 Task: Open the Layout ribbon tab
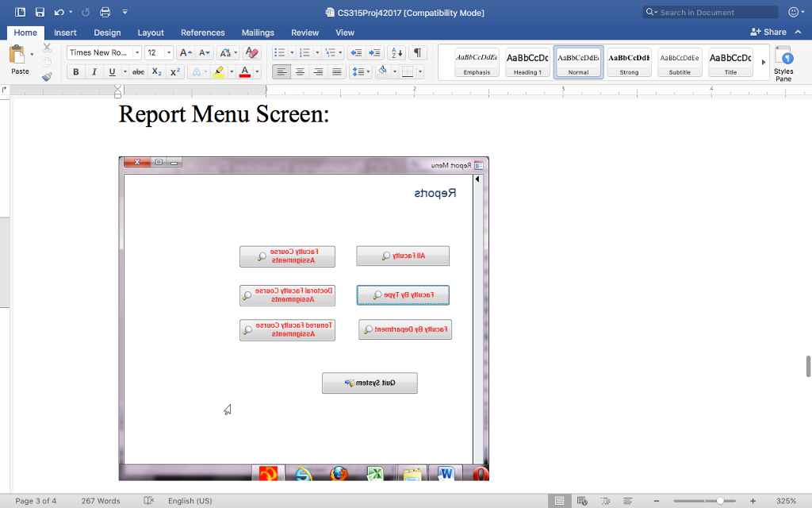(151, 33)
